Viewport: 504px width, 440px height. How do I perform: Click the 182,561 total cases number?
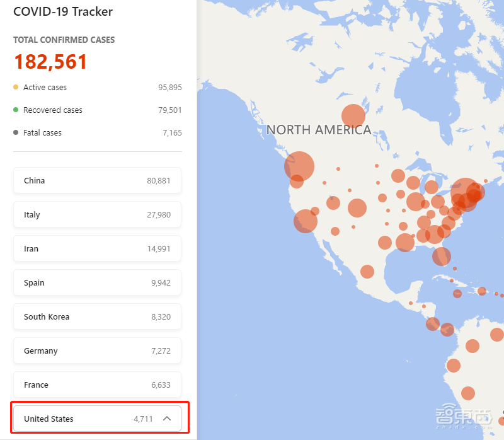[x=50, y=62]
